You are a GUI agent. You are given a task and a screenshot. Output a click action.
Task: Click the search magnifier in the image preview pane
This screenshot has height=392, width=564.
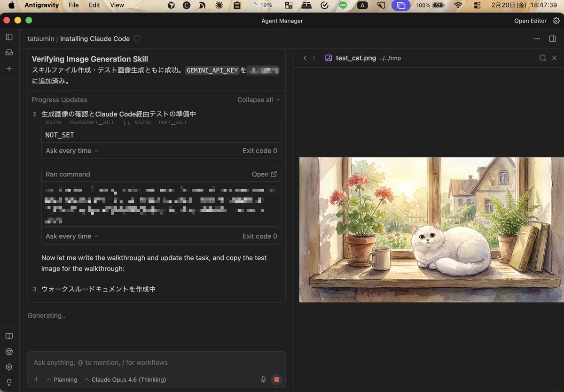[x=543, y=58]
